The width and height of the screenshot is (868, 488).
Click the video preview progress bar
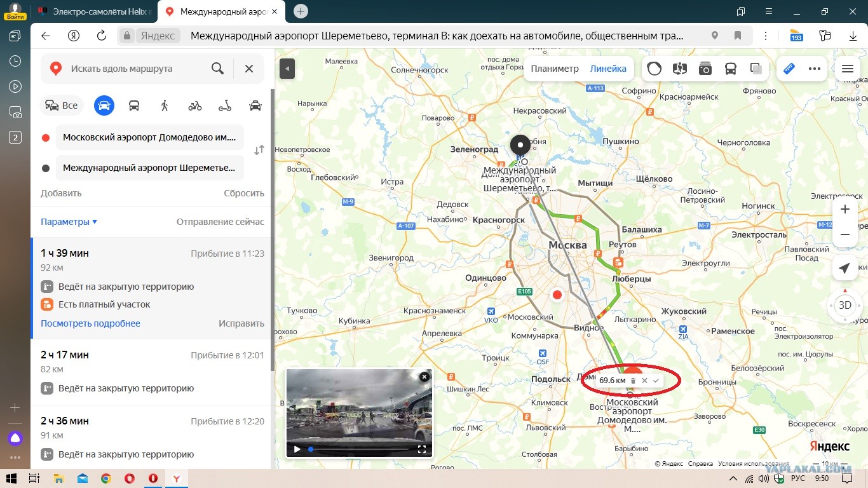pyautogui.click(x=359, y=449)
